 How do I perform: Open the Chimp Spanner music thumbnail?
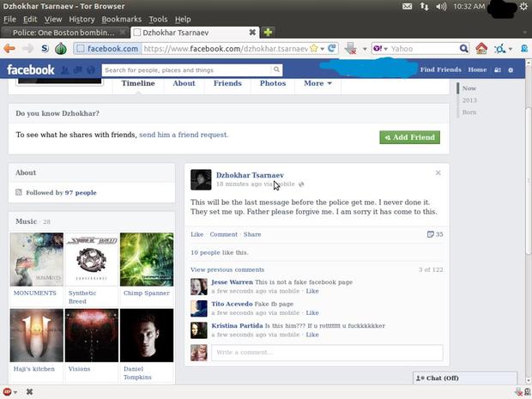coord(147,259)
